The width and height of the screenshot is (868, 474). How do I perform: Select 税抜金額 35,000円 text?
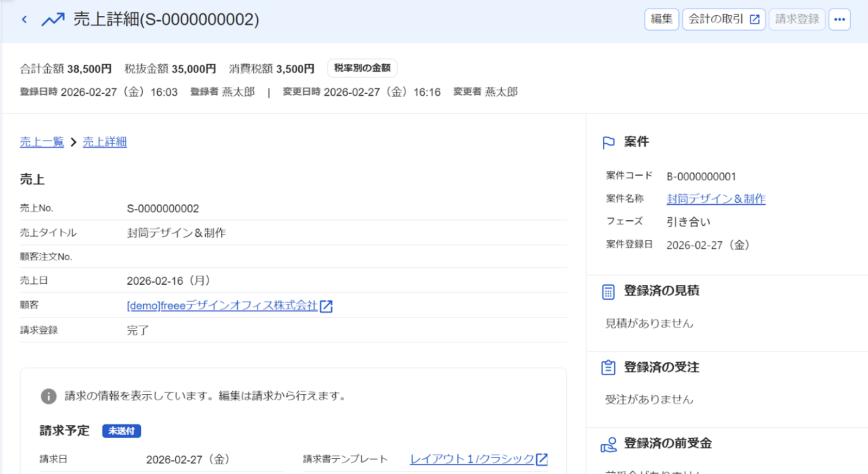[170, 69]
